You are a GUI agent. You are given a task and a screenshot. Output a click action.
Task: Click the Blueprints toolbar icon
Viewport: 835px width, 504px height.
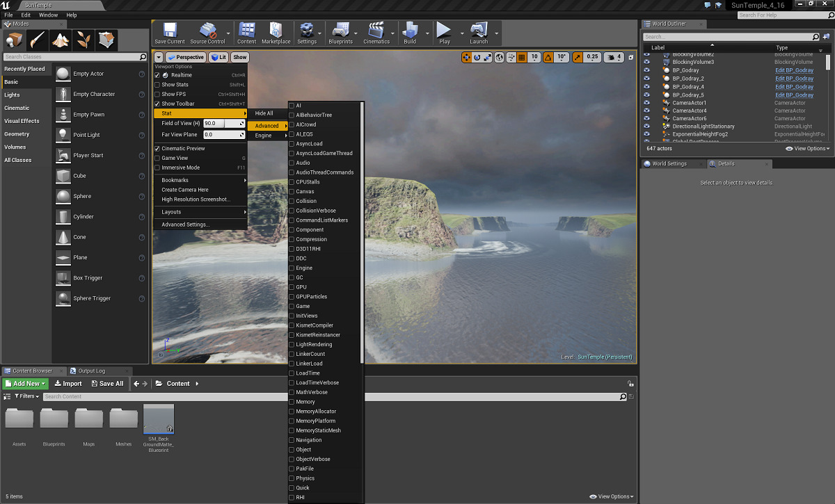(x=340, y=32)
